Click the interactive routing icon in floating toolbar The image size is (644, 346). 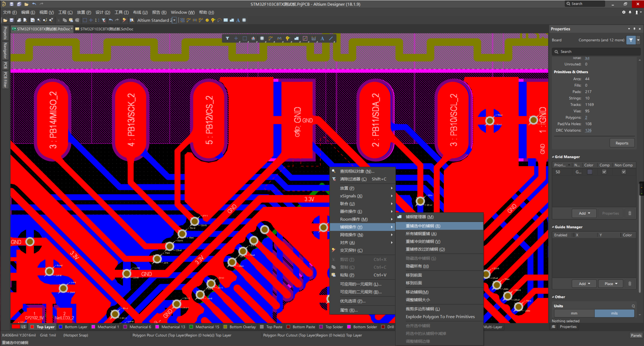tap(270, 39)
